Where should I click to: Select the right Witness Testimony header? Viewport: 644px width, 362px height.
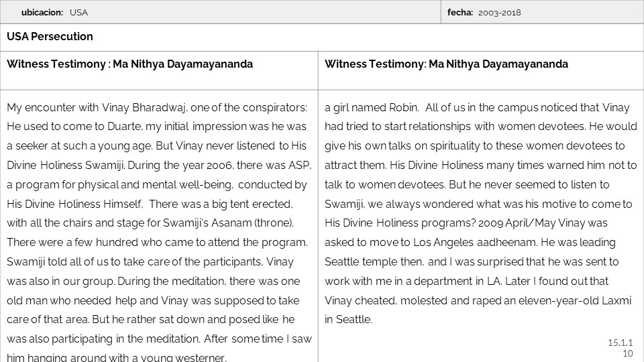click(x=446, y=64)
